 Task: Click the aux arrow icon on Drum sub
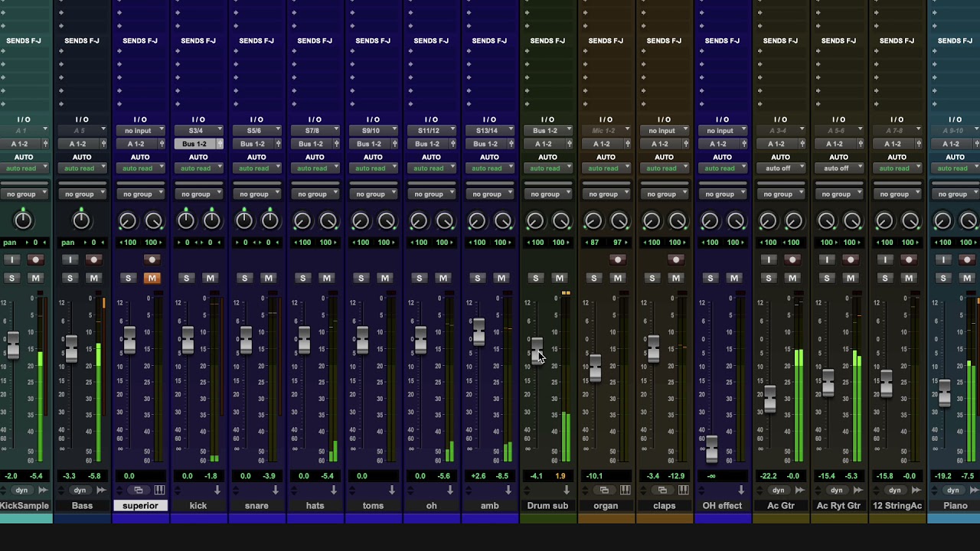[567, 490]
